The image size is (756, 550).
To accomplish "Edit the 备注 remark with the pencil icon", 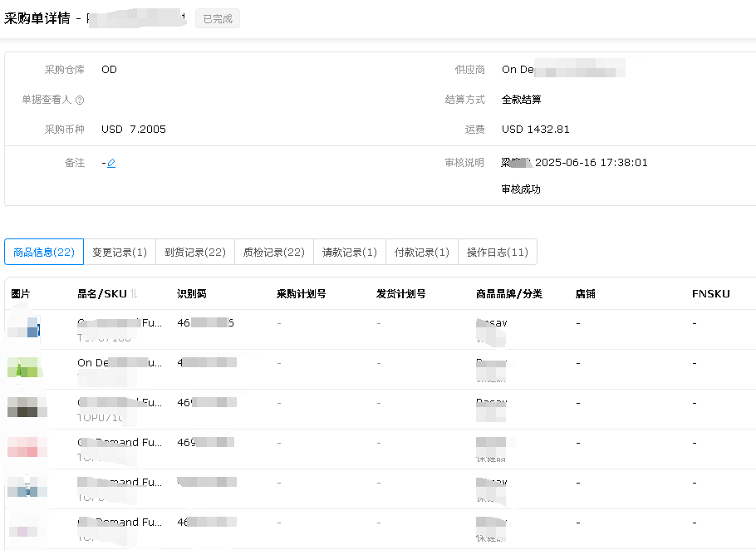I will tap(111, 163).
